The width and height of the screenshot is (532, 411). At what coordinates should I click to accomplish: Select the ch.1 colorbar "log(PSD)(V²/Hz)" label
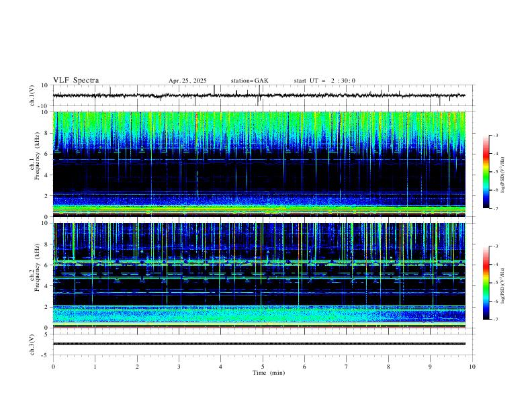[502, 175]
